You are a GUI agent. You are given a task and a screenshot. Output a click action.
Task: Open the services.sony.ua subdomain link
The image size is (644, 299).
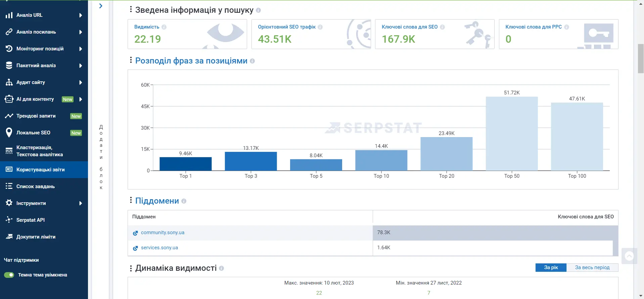[159, 248]
